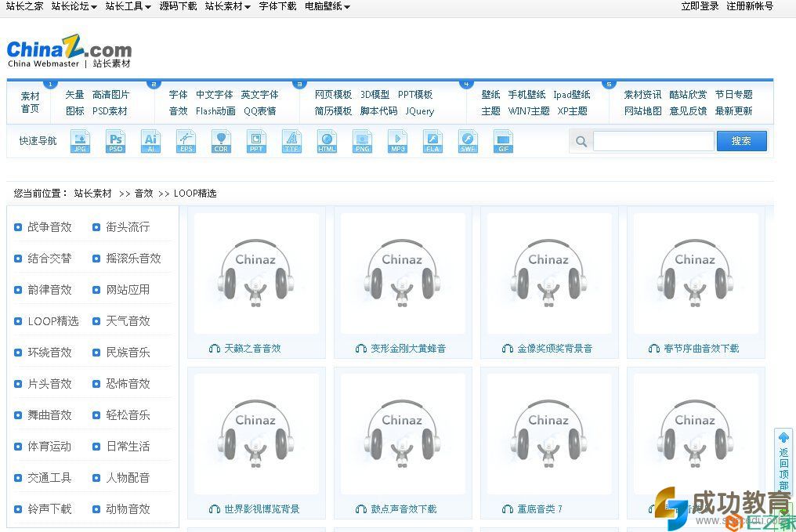This screenshot has width=796, height=532.
Task: Open the 电脑壁纸 dropdown menu
Action: (327, 6)
